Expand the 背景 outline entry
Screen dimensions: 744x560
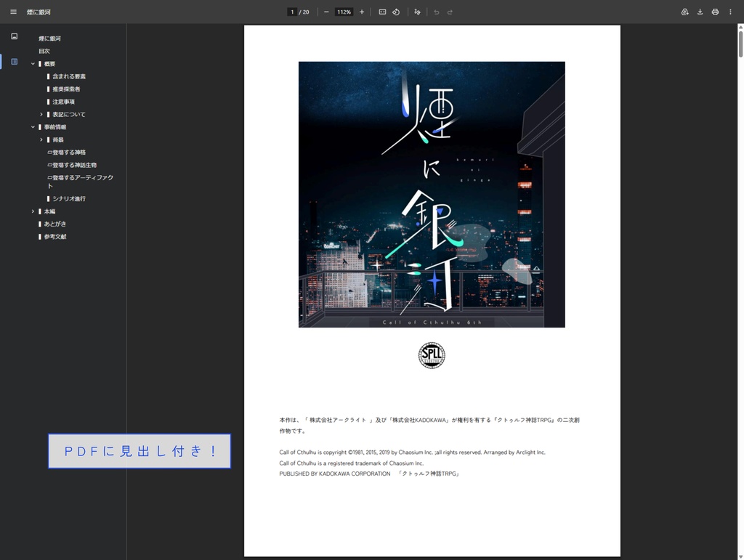[x=41, y=139]
